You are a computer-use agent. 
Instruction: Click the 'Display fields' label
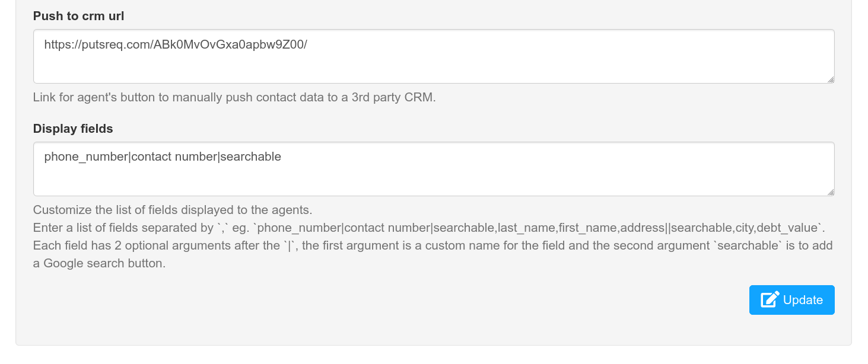click(x=73, y=129)
